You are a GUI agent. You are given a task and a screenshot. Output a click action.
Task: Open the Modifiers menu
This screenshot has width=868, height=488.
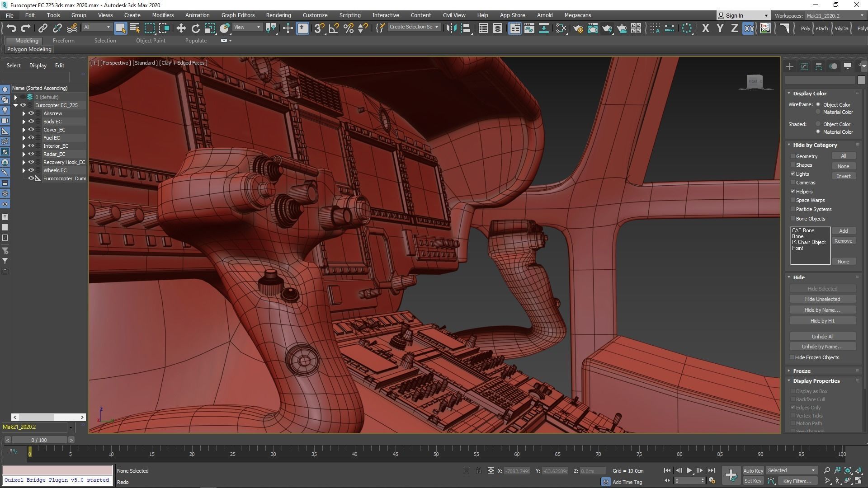pyautogui.click(x=163, y=15)
